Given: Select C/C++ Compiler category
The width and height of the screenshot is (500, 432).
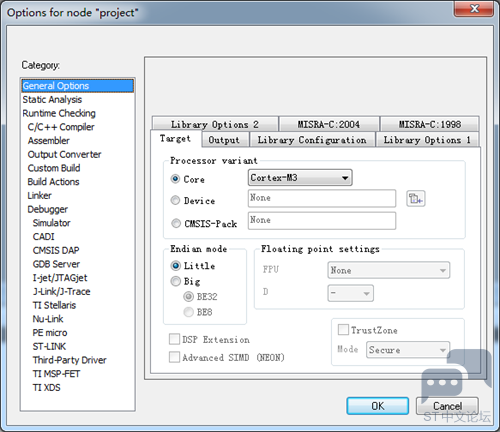Looking at the screenshot, I should coord(61,127).
